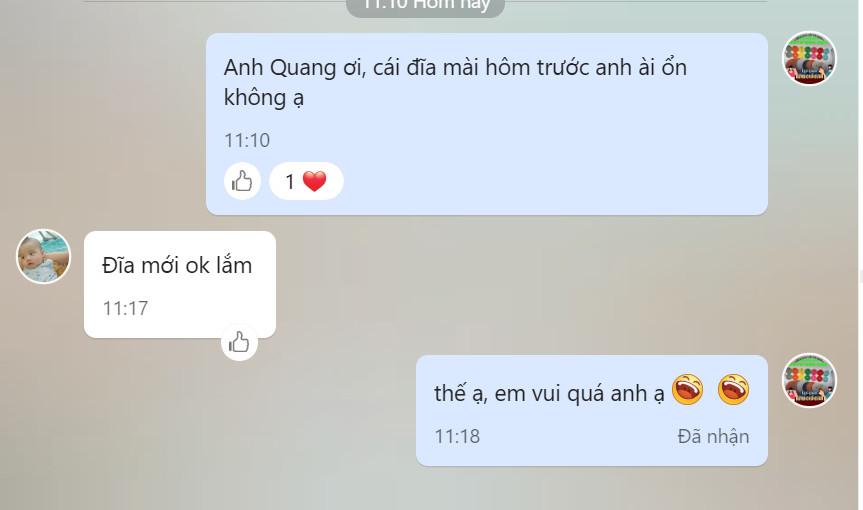Click the "11:10 Hôm nay" date separator pill
863x510 pixels.
[425, 6]
